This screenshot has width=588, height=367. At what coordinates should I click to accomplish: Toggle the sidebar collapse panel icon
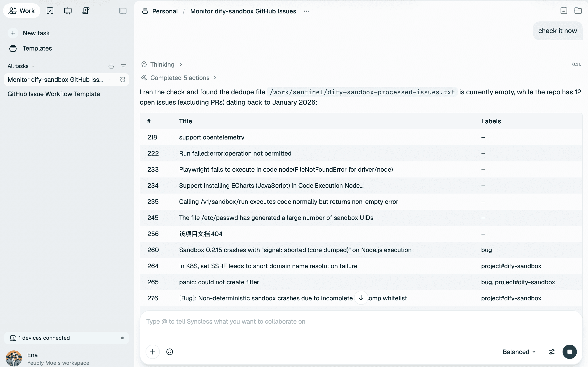point(123,11)
